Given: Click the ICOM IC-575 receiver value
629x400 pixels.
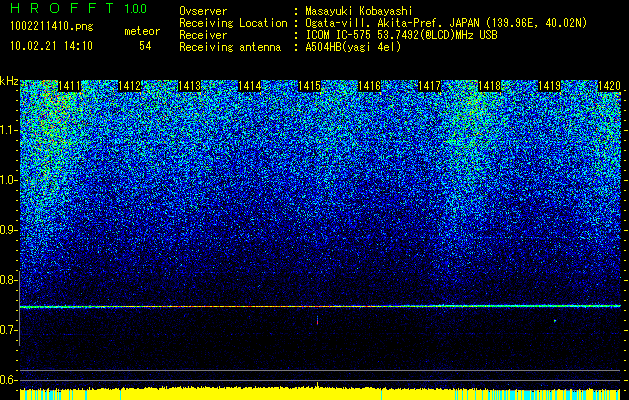Looking at the screenshot, I should [x=401, y=35].
